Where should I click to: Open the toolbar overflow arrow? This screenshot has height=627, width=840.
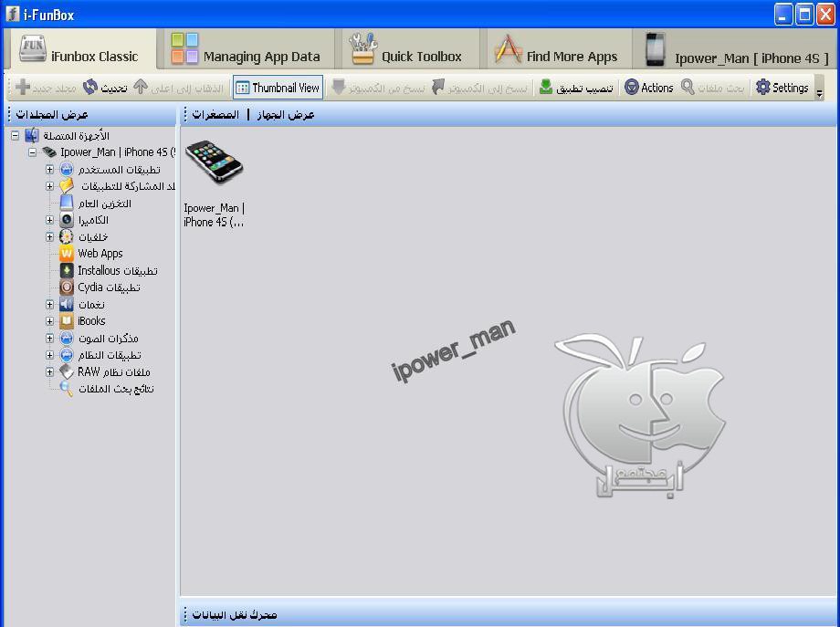[x=819, y=94]
